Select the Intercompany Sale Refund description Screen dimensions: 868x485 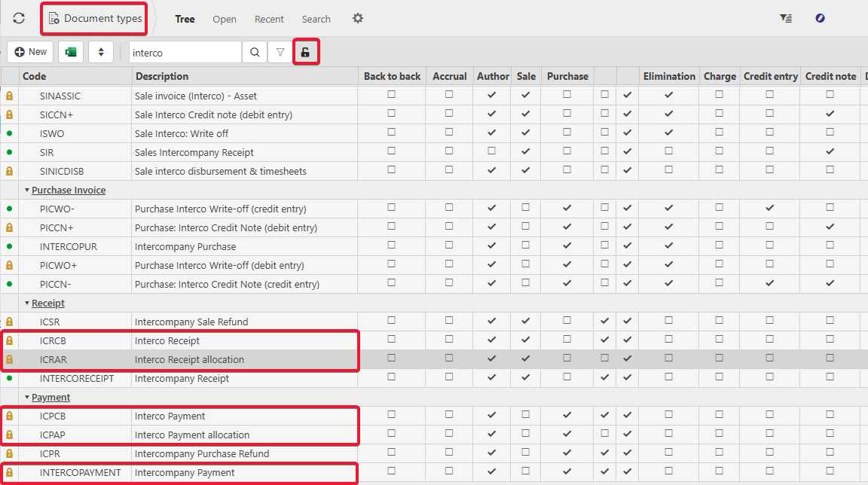(x=191, y=322)
